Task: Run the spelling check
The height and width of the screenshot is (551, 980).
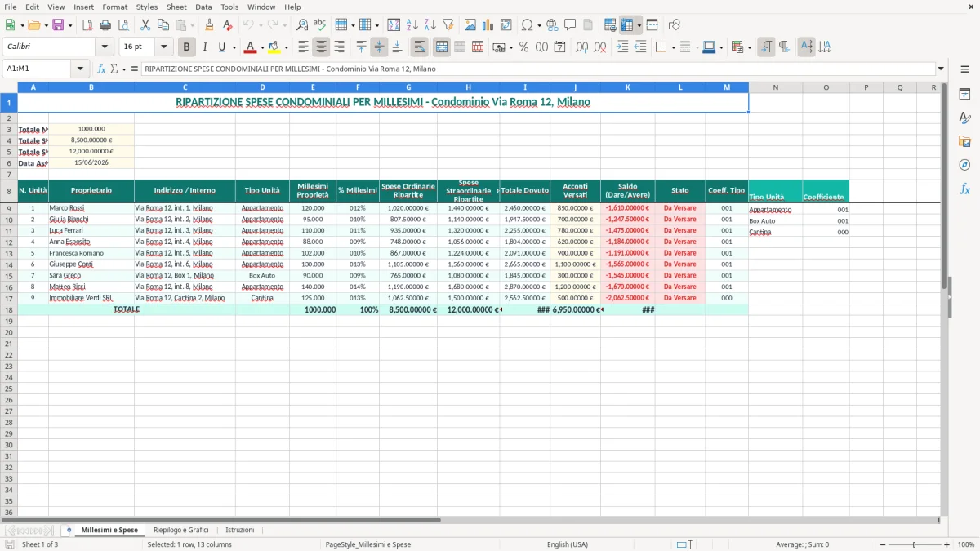Action: coord(320,25)
